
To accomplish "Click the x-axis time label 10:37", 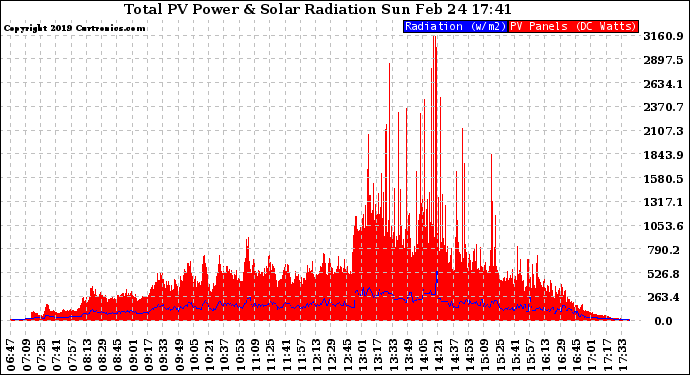I will point(224,355).
